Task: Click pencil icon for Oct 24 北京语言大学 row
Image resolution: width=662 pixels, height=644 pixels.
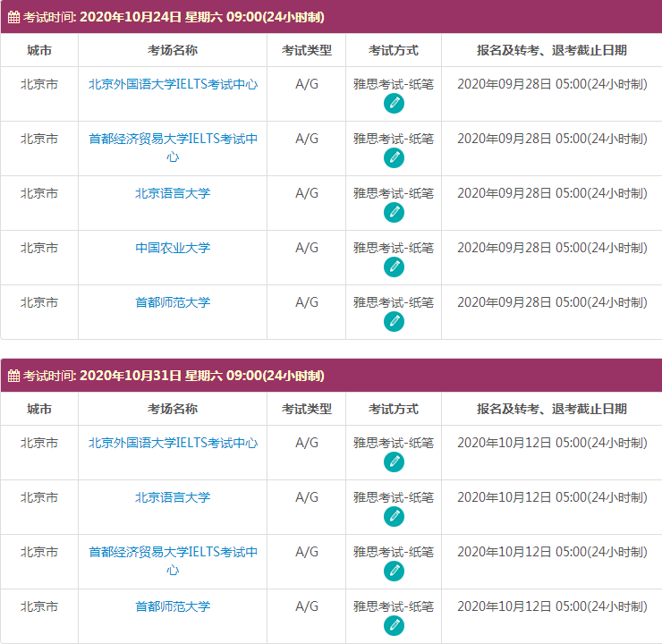Action: click(x=394, y=212)
